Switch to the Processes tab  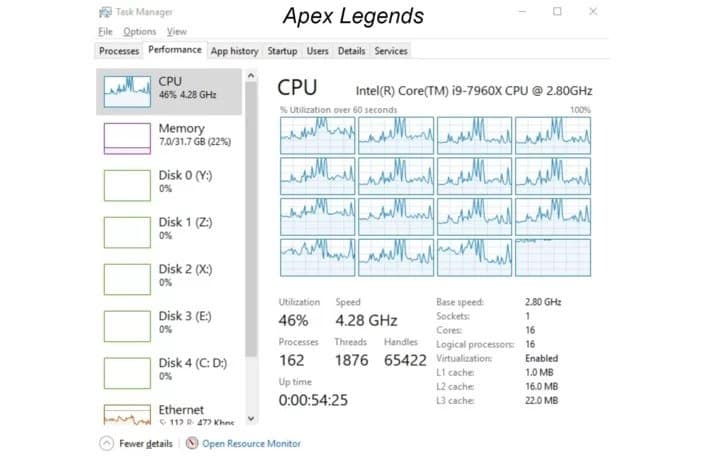coord(119,51)
